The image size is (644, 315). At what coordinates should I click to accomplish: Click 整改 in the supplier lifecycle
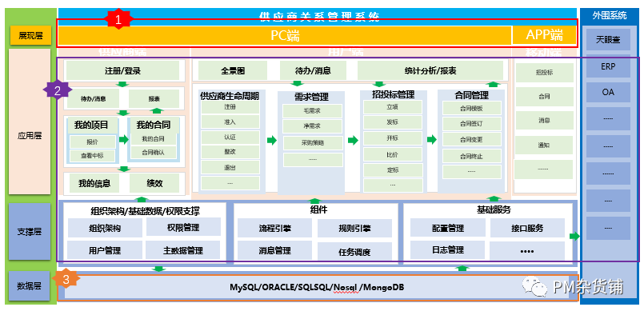(x=230, y=152)
